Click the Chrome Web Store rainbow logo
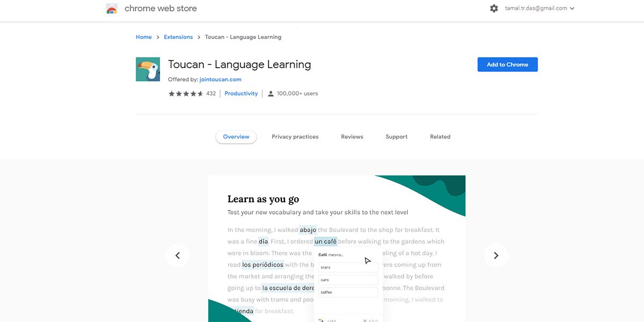Screen dimensions: 644x322 pos(112,9)
